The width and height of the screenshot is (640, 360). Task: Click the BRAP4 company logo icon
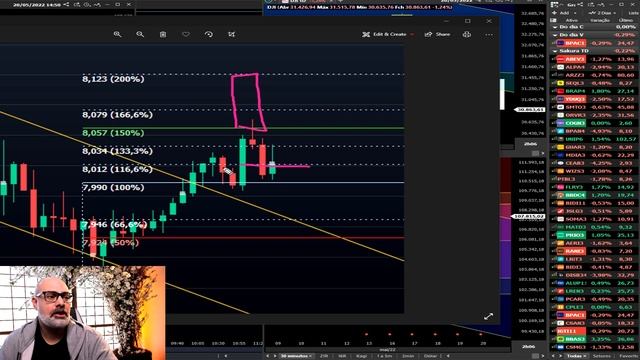[560, 91]
